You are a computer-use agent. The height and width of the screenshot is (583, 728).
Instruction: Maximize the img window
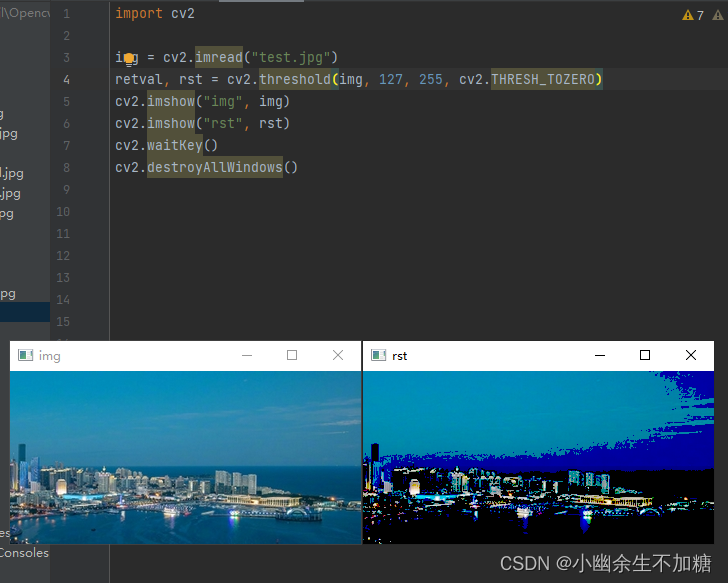pos(292,355)
